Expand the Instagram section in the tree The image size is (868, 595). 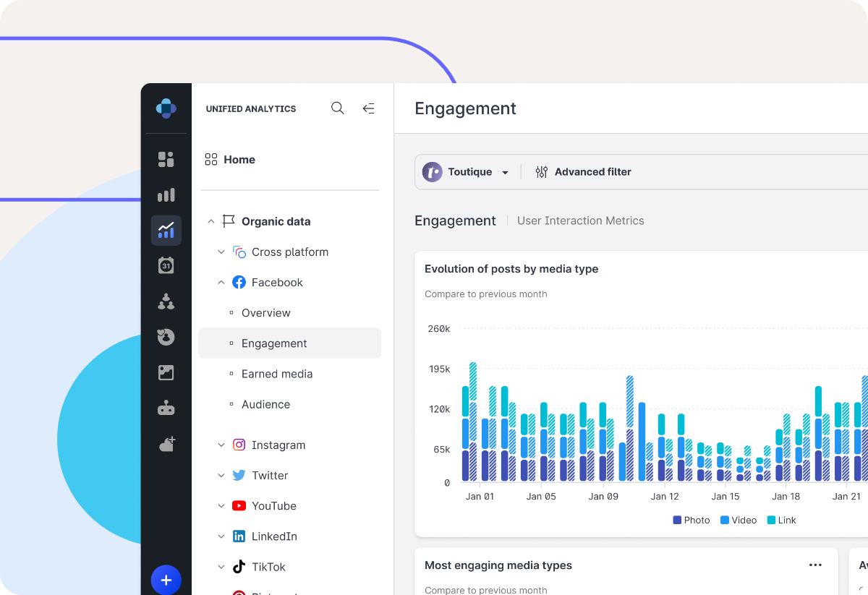(x=221, y=445)
